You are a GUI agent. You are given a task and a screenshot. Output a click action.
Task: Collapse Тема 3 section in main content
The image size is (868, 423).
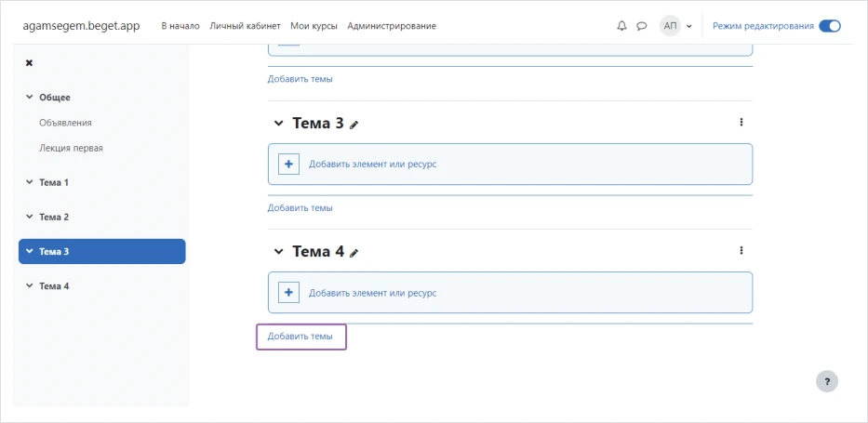coord(278,124)
